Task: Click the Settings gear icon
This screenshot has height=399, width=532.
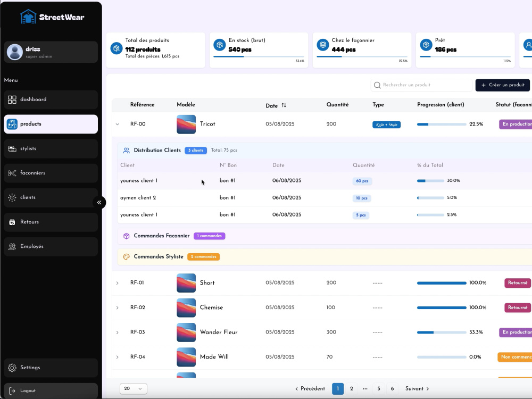Action: 12,368
